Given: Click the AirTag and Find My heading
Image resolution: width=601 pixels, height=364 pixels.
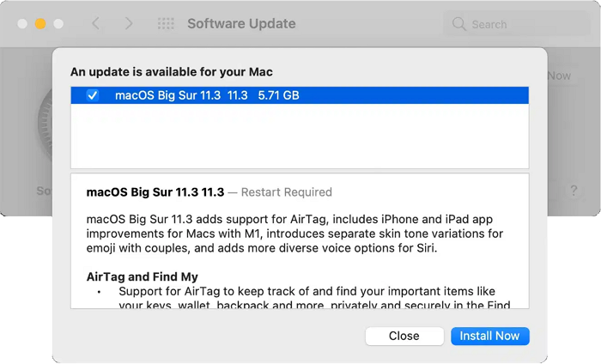Looking at the screenshot, I should [143, 276].
